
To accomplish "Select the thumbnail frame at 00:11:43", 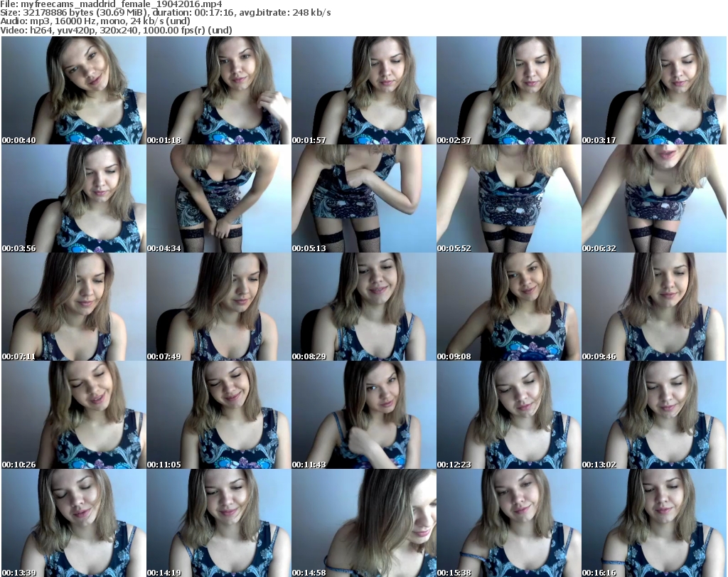I will [x=363, y=415].
